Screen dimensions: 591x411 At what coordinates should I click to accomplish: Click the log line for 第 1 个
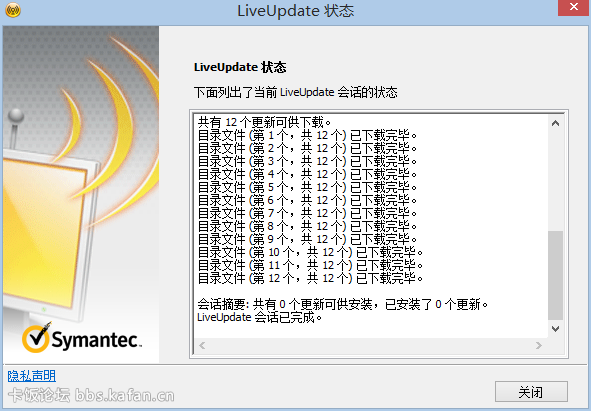tap(308, 135)
